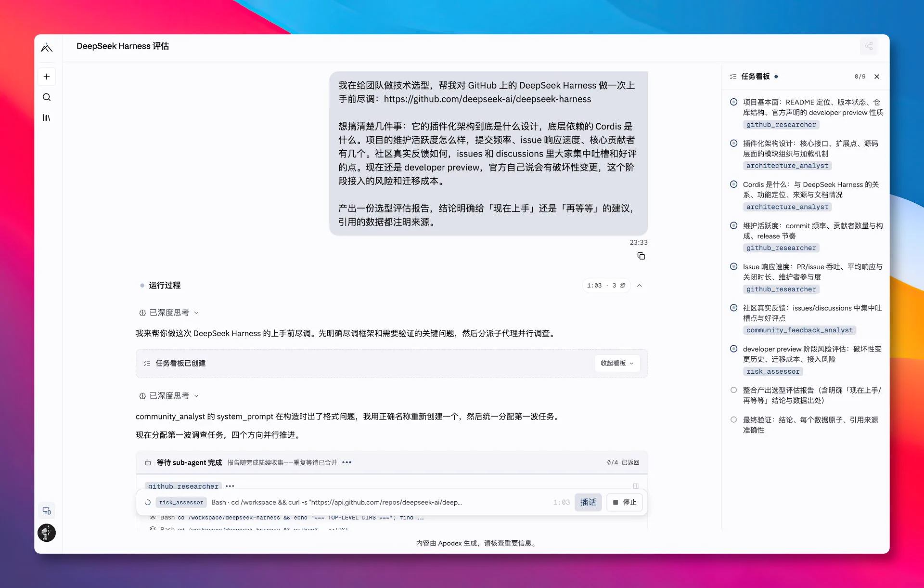The image size is (924, 588).
Task: Click the brain icon of the second 已深度思考
Action: click(142, 396)
